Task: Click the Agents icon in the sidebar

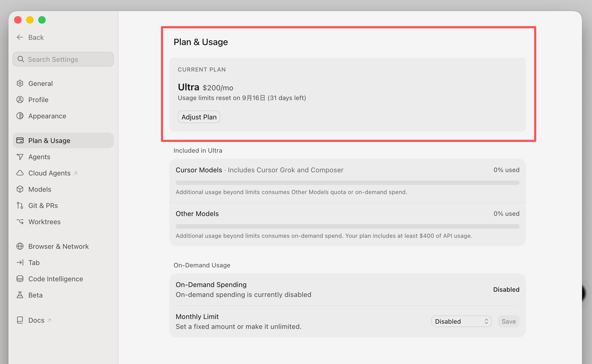Action: point(20,157)
